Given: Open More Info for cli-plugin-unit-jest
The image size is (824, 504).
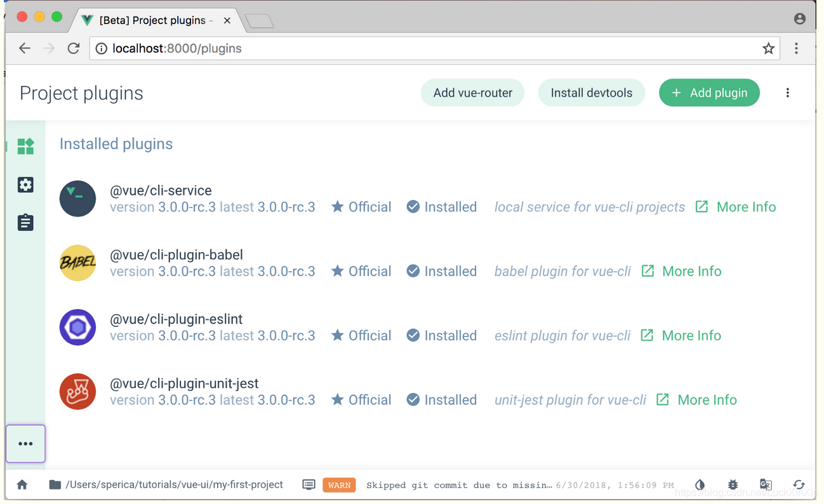Looking at the screenshot, I should click(x=707, y=400).
